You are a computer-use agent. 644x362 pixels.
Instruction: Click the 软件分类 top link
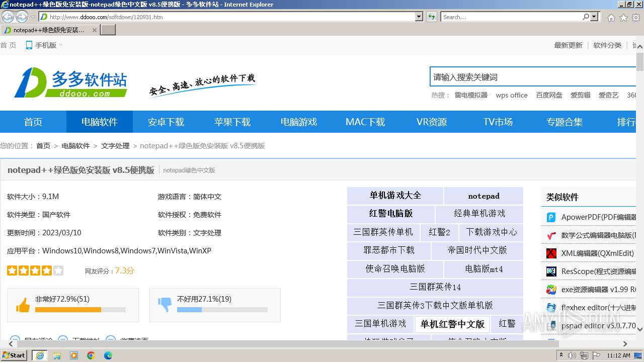[607, 45]
